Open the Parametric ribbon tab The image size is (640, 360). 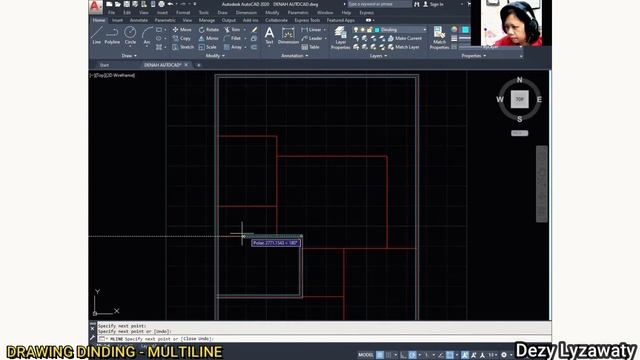[x=165, y=20]
